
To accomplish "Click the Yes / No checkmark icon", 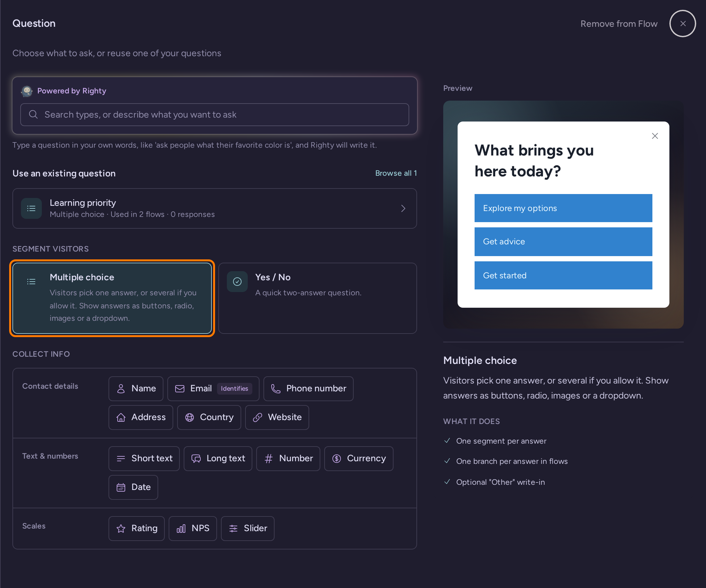I will (x=237, y=282).
